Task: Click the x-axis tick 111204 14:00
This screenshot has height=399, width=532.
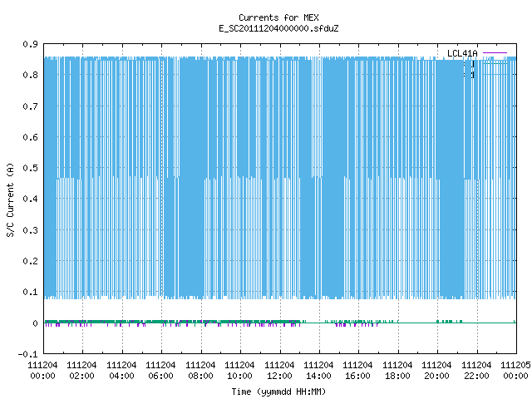Action: (x=318, y=370)
